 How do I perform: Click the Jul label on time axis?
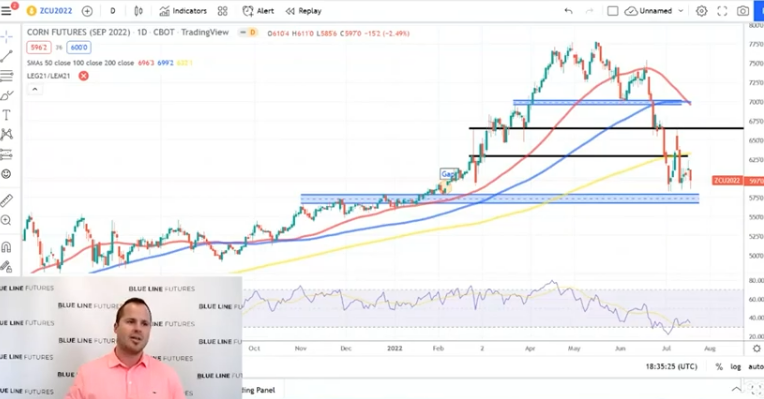(666, 348)
